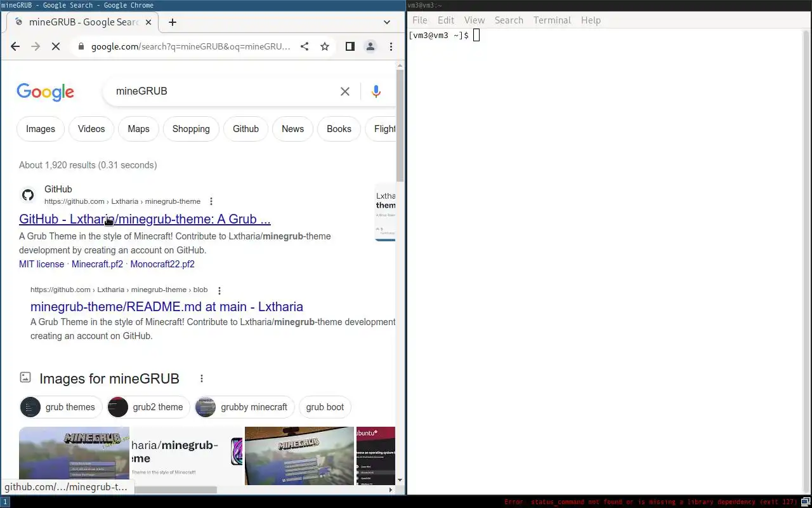Click the system tray icon in status bar
Image resolution: width=812 pixels, height=508 pixels.
(806, 502)
